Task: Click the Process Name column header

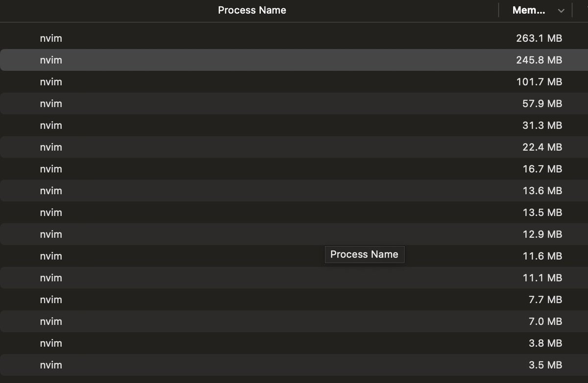Action: click(x=252, y=10)
